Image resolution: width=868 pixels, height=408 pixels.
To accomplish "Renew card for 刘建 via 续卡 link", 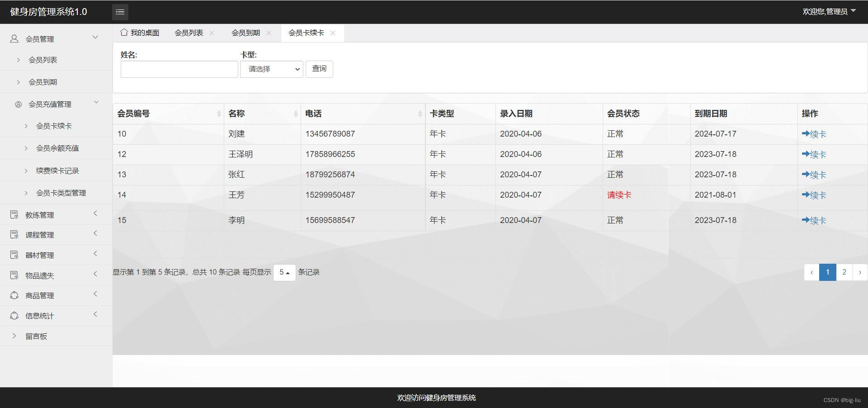I will pos(814,134).
